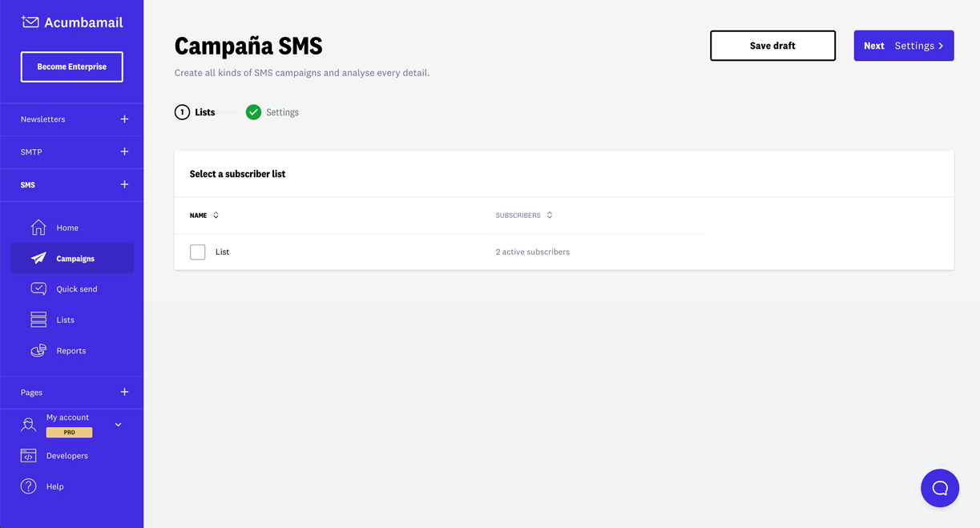The image size is (980, 528).
Task: Click the Home house icon in sidebar
Action: coord(38,228)
